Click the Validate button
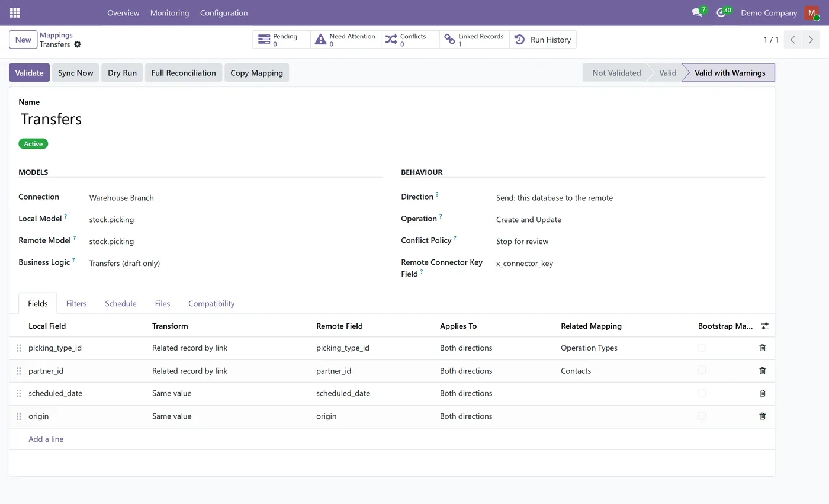829x504 pixels. (29, 73)
